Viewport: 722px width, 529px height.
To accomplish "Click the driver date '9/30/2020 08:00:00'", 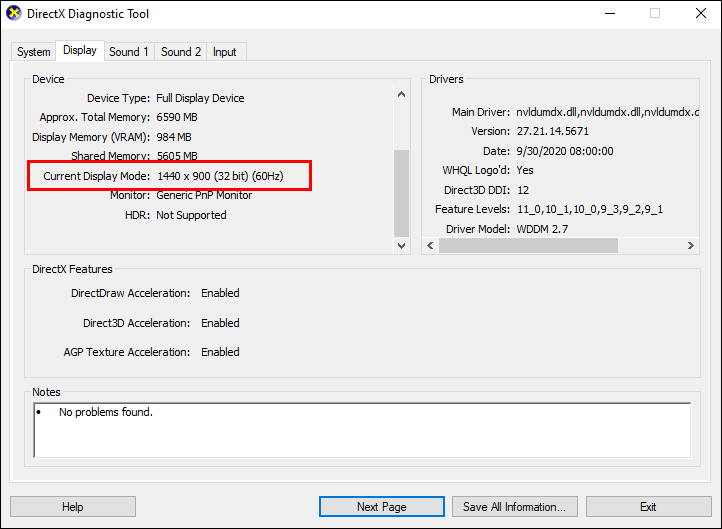I will [565, 151].
